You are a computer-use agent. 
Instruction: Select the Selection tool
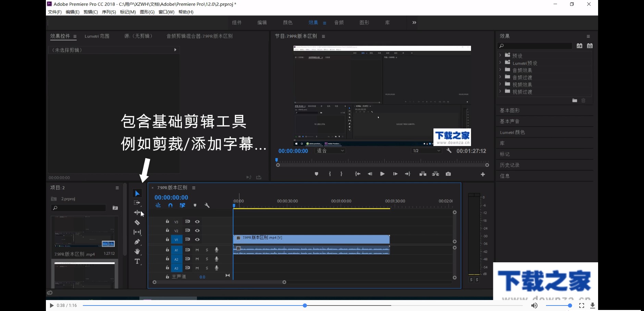click(137, 193)
